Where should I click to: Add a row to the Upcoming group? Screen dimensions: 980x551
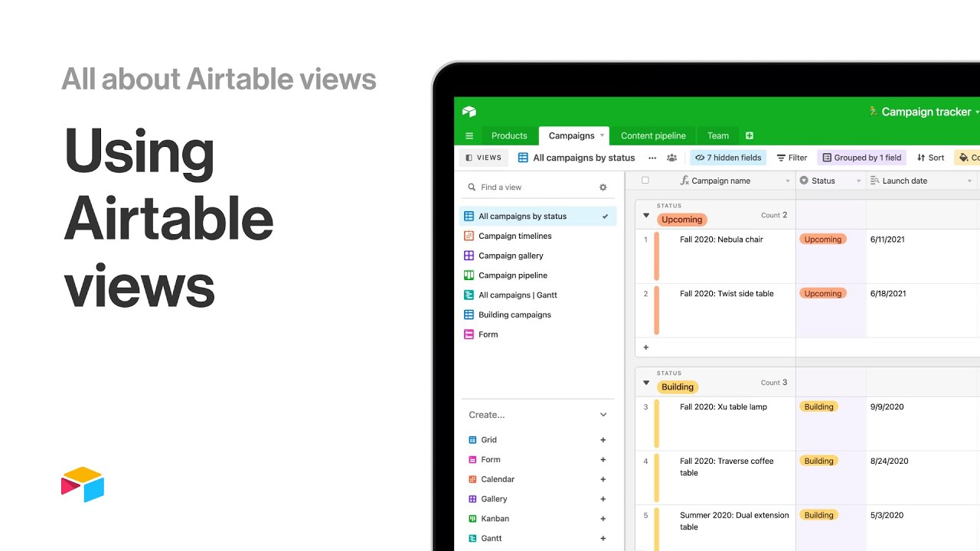645,347
